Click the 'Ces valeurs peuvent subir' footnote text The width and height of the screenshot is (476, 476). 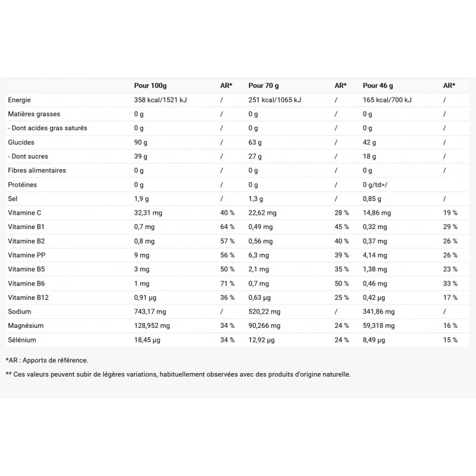pos(178,374)
